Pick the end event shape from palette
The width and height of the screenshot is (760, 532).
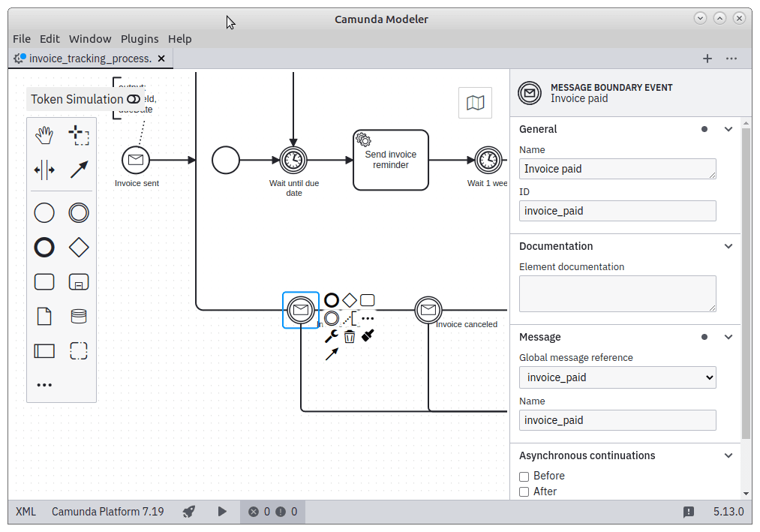coord(44,248)
